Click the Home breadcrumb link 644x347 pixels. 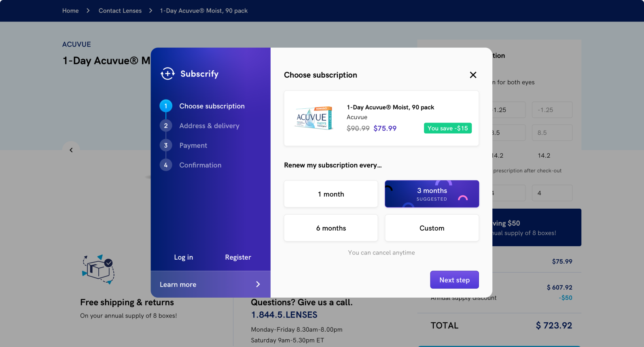point(70,11)
